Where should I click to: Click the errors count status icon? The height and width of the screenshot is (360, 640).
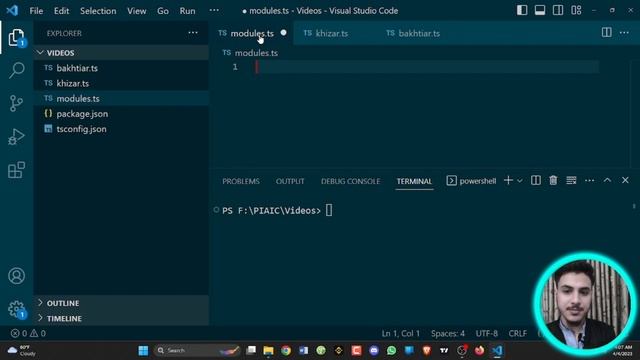click(19, 333)
